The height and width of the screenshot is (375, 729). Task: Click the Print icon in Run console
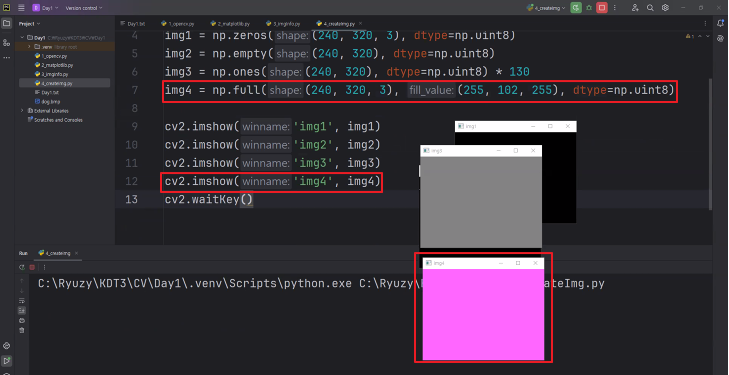[22, 321]
